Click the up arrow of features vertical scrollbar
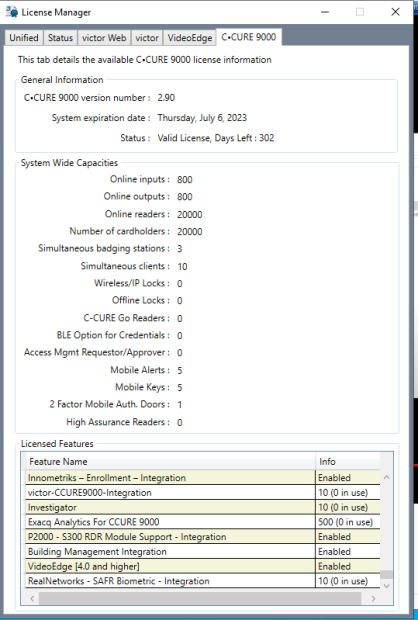Image resolution: width=418 pixels, height=620 pixels. coord(387,478)
